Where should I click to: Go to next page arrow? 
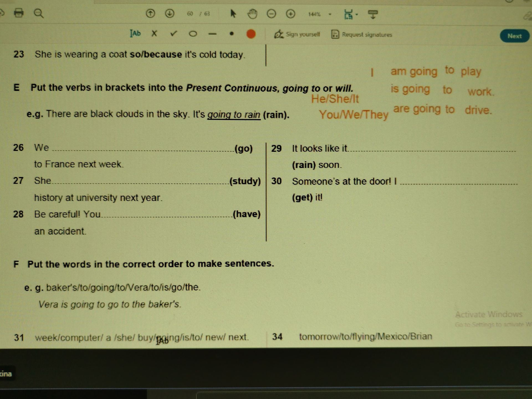pos(170,13)
